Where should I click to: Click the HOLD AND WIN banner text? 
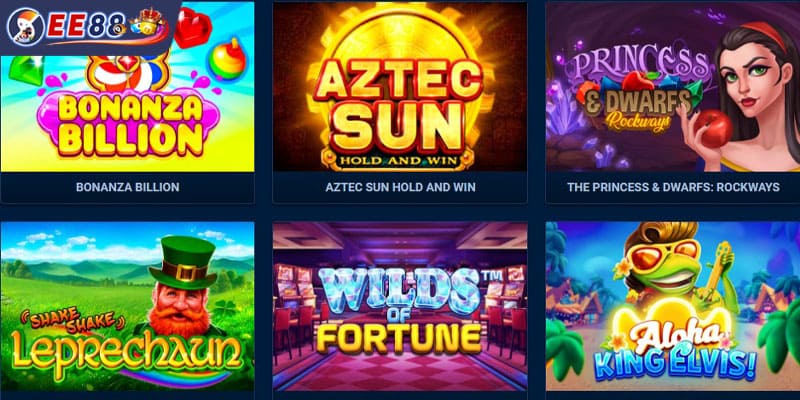pyautogui.click(x=400, y=161)
